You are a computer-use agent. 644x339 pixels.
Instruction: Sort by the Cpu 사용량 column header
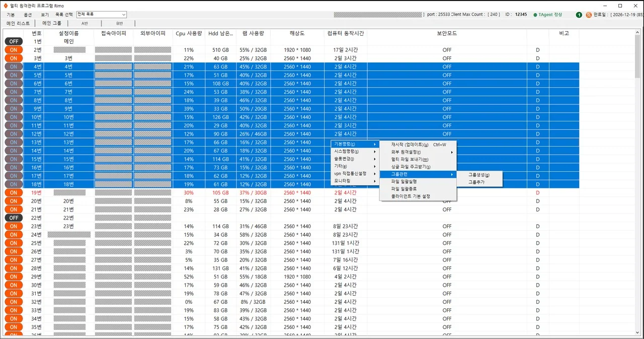pyautogui.click(x=189, y=33)
